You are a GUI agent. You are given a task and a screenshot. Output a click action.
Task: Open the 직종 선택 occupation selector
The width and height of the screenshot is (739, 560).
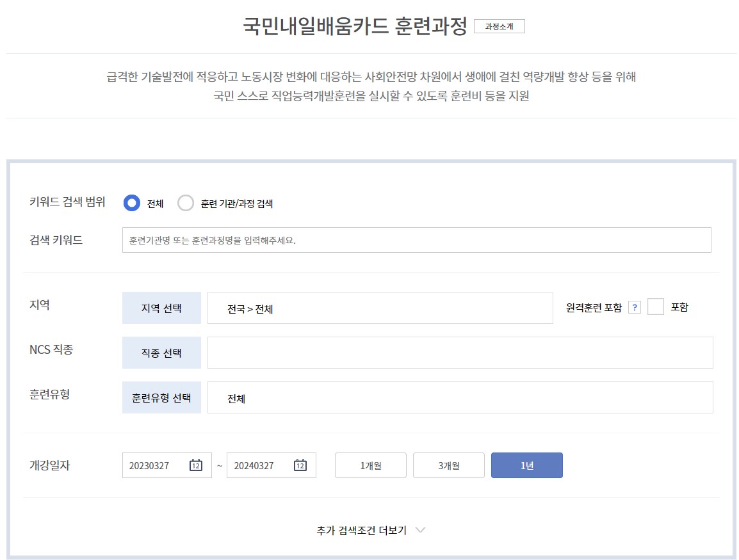pyautogui.click(x=161, y=352)
